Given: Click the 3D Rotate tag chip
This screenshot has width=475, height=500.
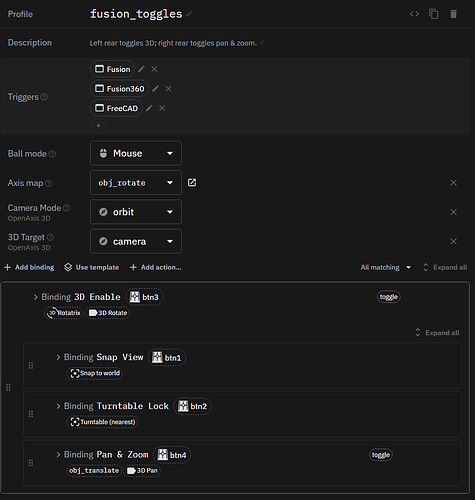Looking at the screenshot, I should tap(108, 313).
